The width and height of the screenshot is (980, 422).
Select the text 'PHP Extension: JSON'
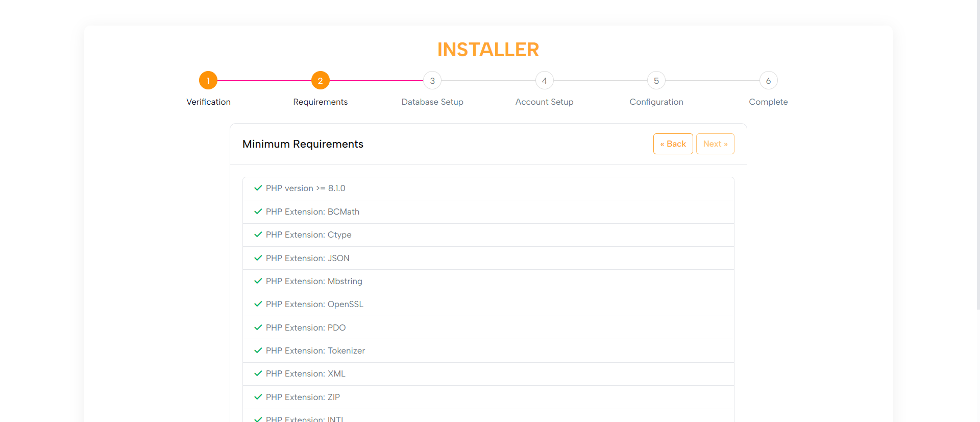point(308,258)
